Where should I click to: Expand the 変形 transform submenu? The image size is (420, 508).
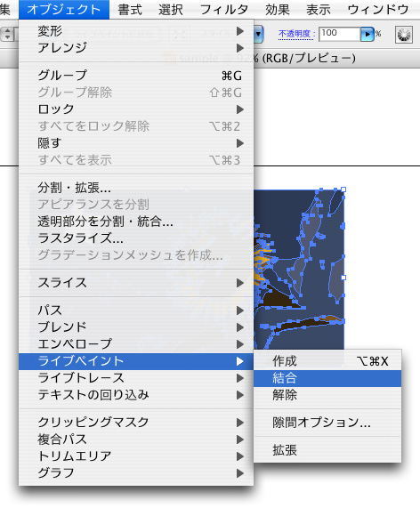136,31
